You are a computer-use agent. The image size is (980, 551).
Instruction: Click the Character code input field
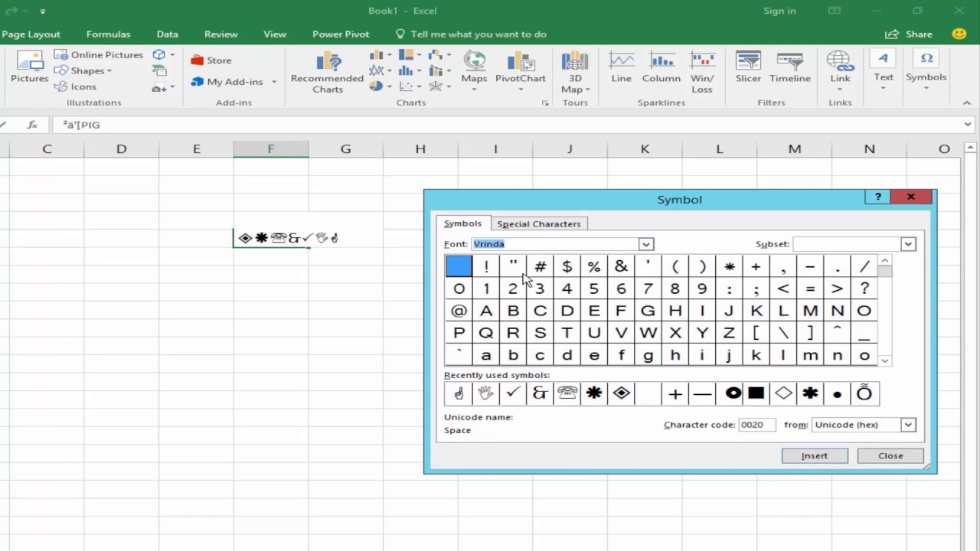pyautogui.click(x=756, y=425)
